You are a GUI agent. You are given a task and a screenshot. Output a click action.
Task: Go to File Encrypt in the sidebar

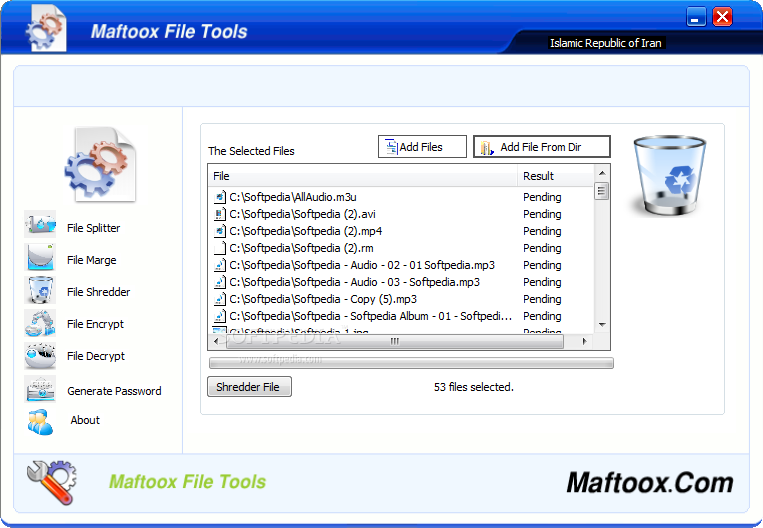(95, 324)
